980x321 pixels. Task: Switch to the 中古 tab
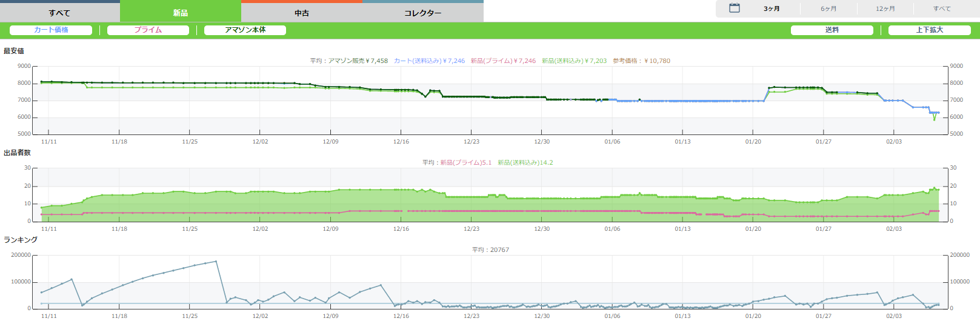(301, 13)
